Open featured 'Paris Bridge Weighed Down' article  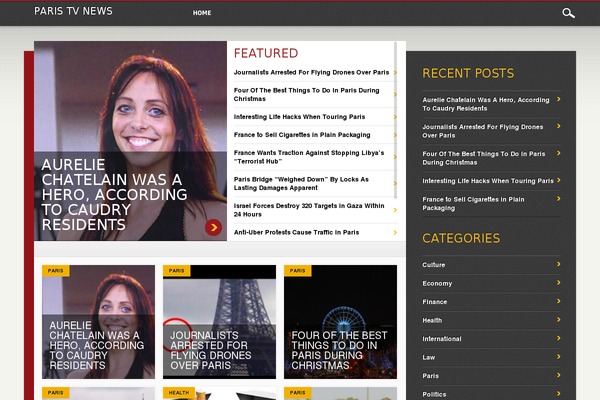(x=301, y=183)
